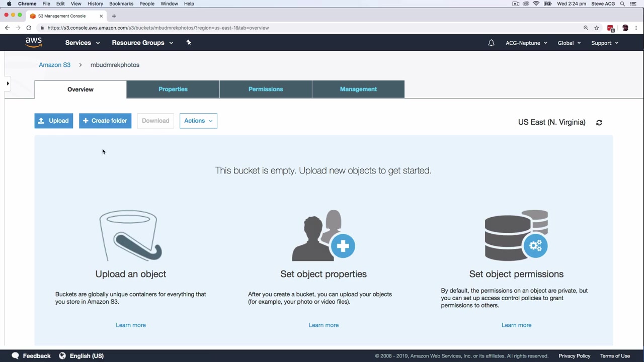This screenshot has width=644, height=362.
Task: Switch to the Permissions tab
Action: point(266,89)
